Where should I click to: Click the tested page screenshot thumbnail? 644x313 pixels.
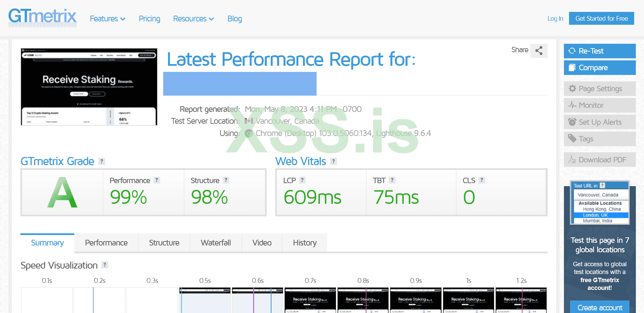point(89,86)
